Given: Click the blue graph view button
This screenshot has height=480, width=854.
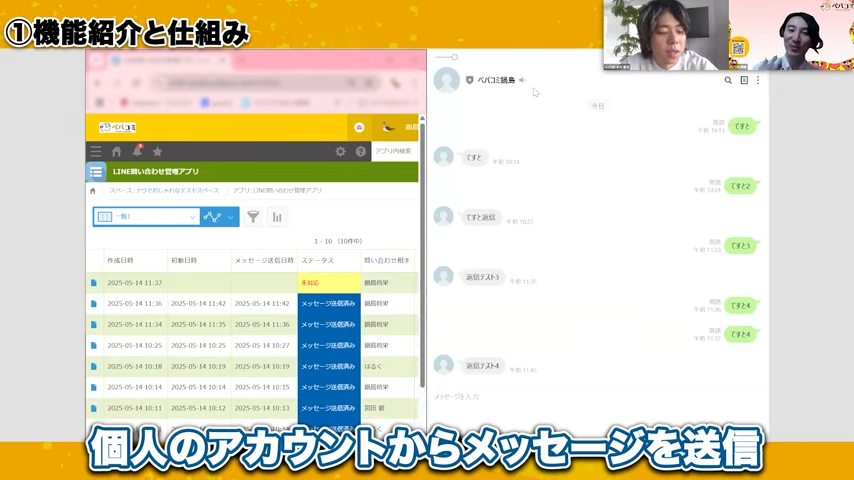Looking at the screenshot, I should click(212, 217).
